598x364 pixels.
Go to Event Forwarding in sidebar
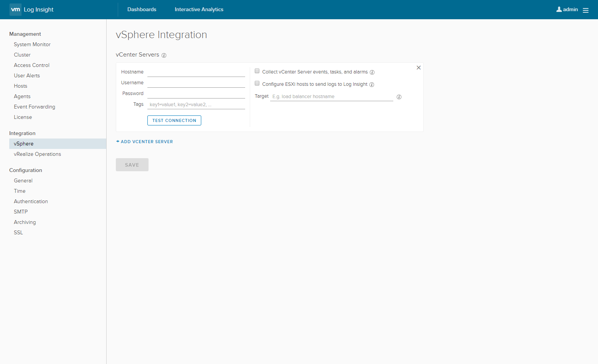35,107
